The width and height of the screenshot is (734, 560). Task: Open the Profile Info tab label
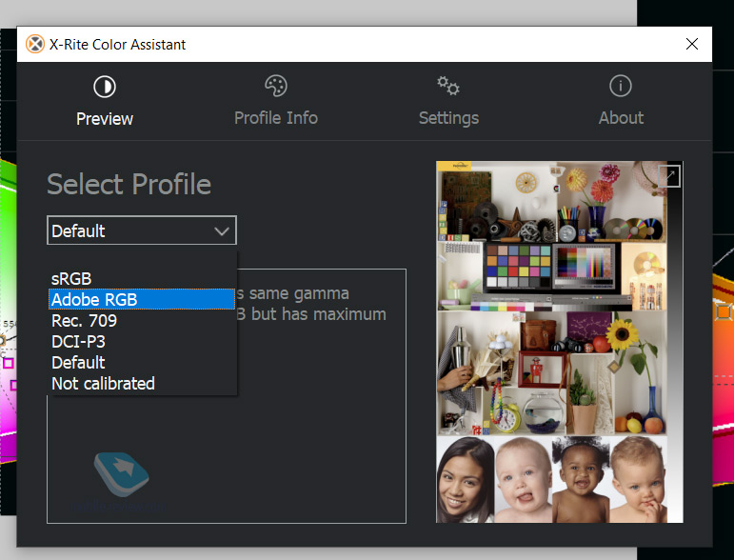pyautogui.click(x=276, y=117)
